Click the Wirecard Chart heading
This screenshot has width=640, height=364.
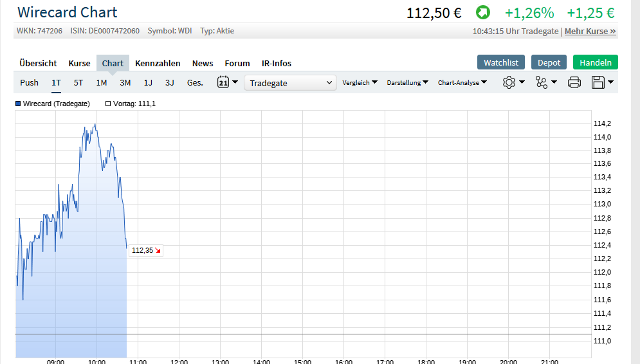68,12
